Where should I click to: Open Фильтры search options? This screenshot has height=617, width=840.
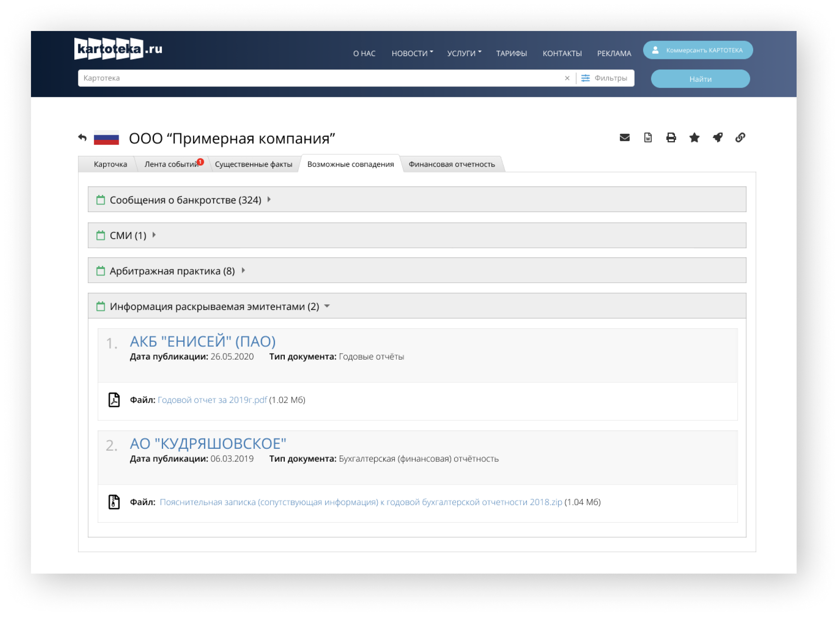(x=604, y=78)
